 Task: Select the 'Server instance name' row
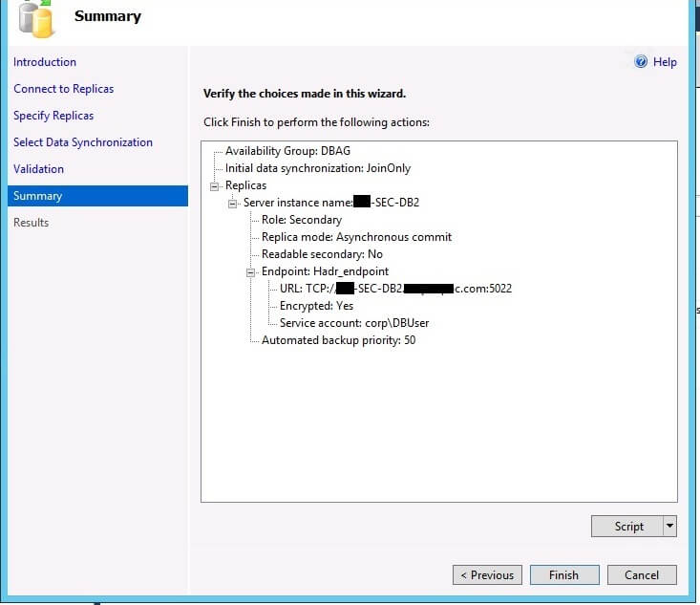tap(331, 203)
